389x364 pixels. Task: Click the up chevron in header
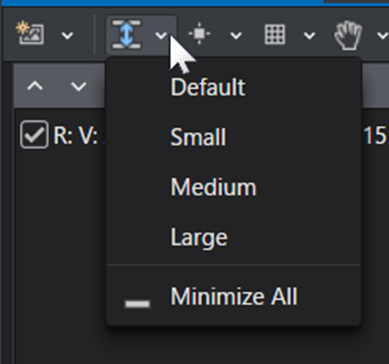click(35, 86)
